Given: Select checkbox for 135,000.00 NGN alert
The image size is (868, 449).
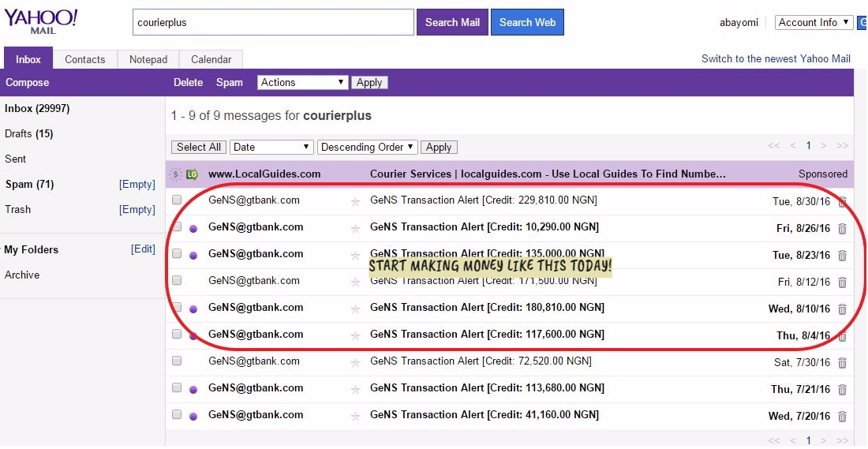Looking at the screenshot, I should [x=177, y=253].
